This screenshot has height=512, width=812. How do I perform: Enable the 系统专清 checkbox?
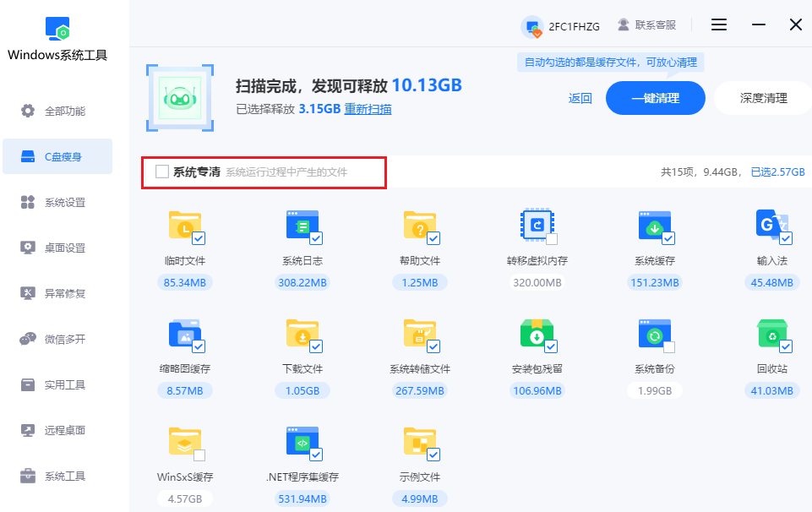click(161, 172)
